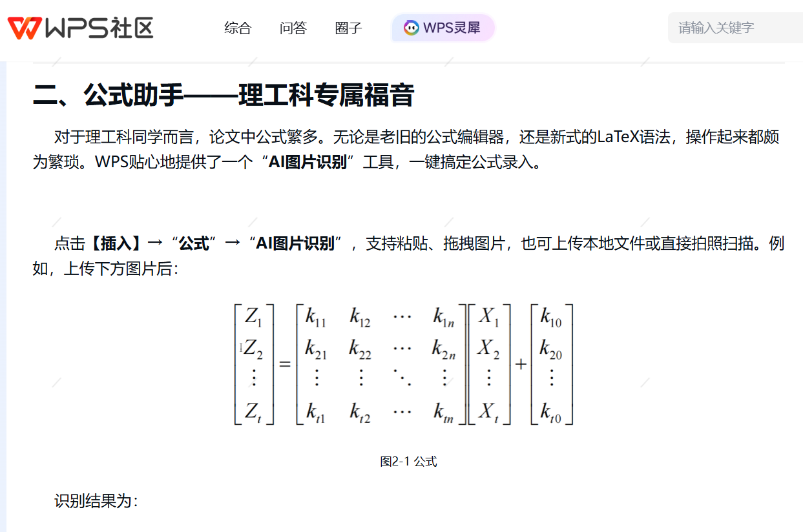Open the 问答 tab

(293, 28)
